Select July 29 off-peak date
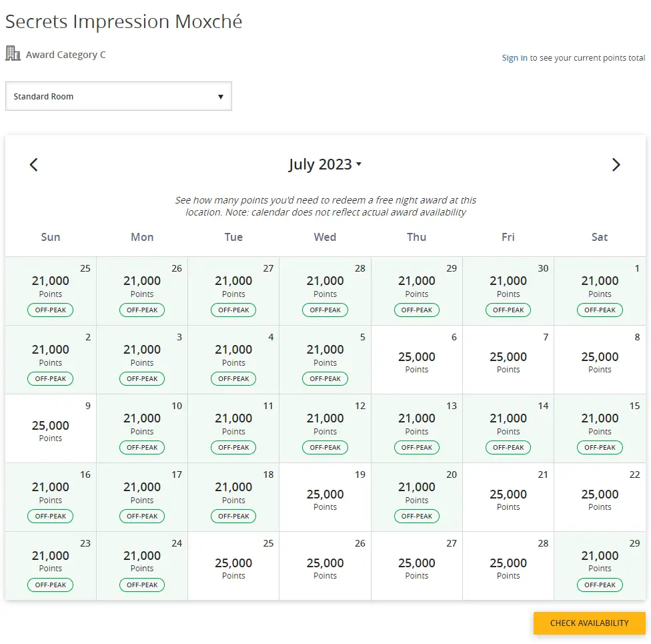 point(599,566)
